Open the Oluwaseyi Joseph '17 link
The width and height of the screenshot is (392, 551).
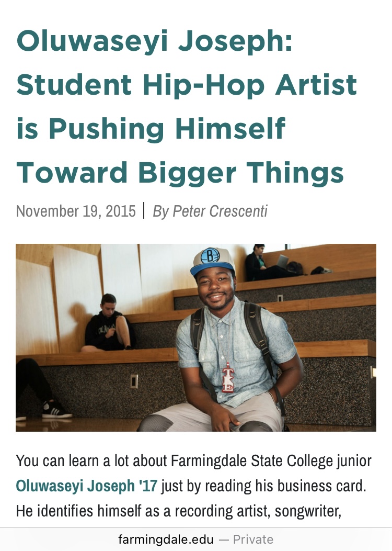86,486
